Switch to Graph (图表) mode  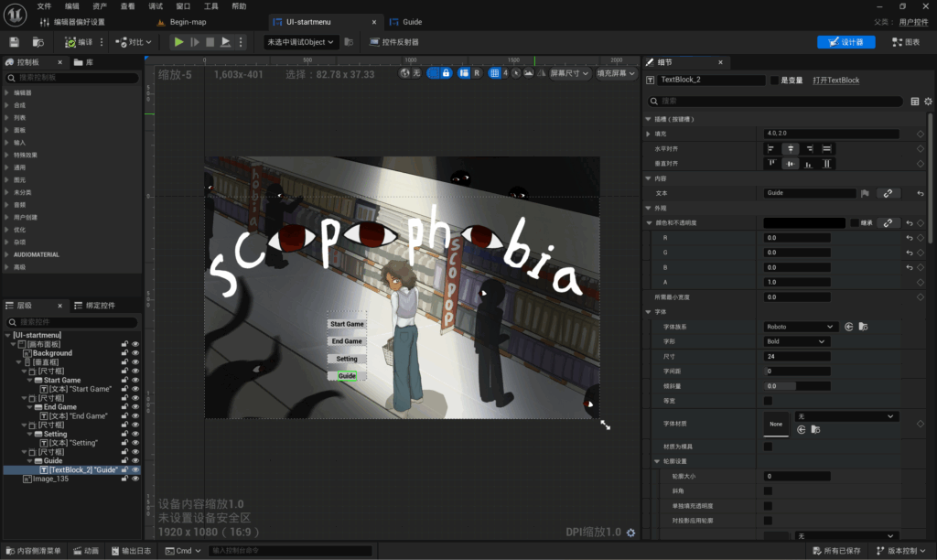click(906, 42)
